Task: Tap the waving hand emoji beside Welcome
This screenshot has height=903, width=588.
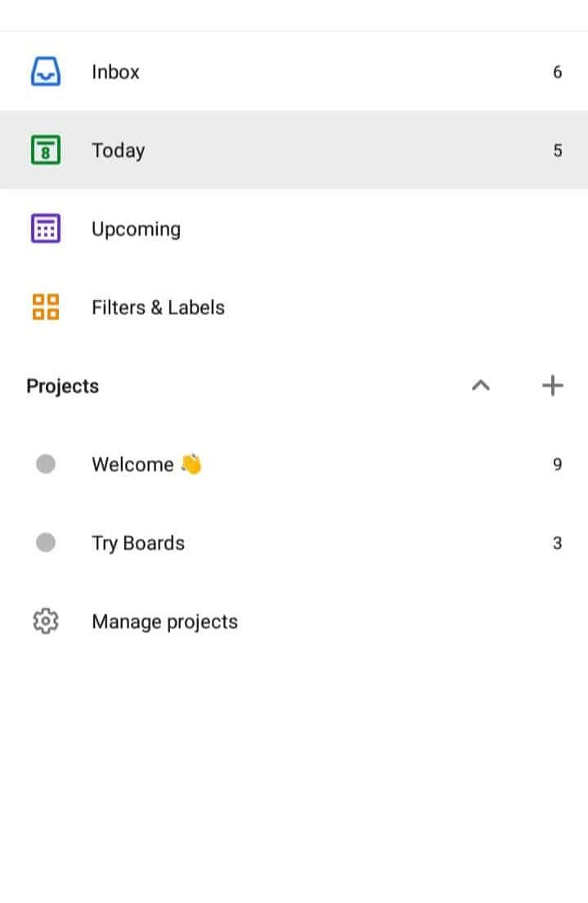Action: (x=191, y=464)
